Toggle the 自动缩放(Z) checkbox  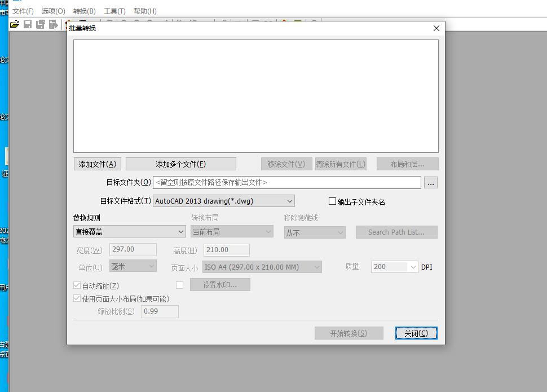[x=77, y=285]
